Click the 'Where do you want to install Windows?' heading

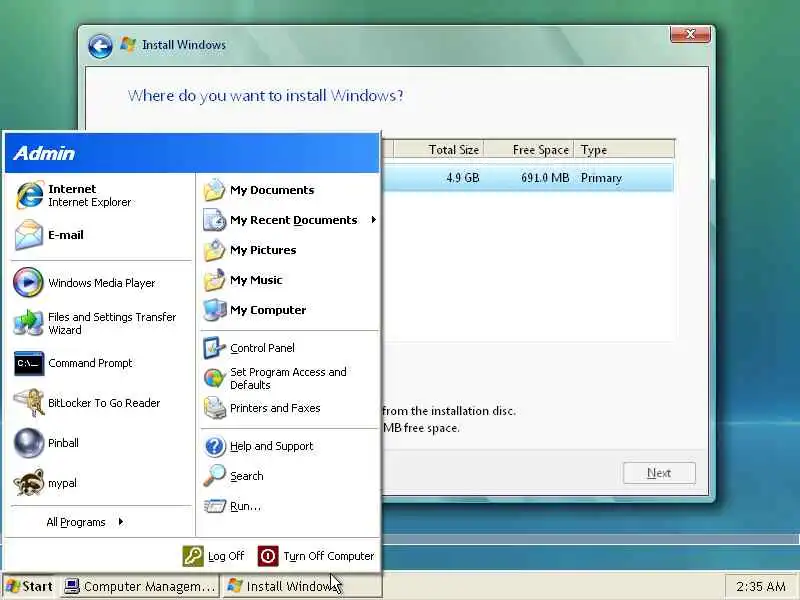point(265,96)
